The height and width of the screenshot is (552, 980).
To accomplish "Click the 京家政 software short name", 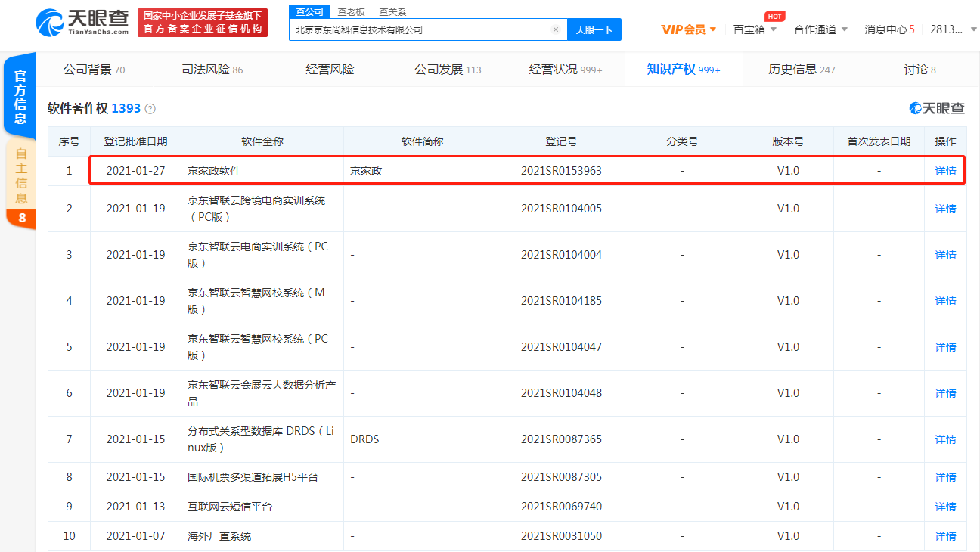I will point(366,171).
